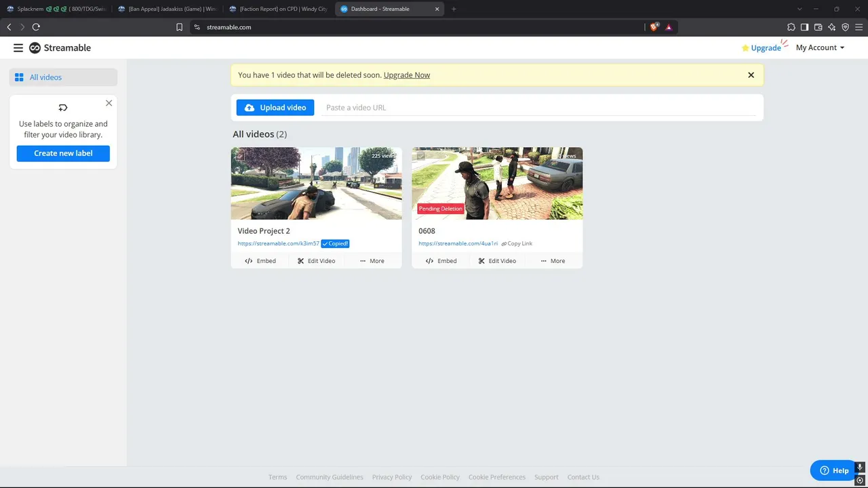
Task: Open the Brave VPN shield icon
Action: click(x=846, y=27)
